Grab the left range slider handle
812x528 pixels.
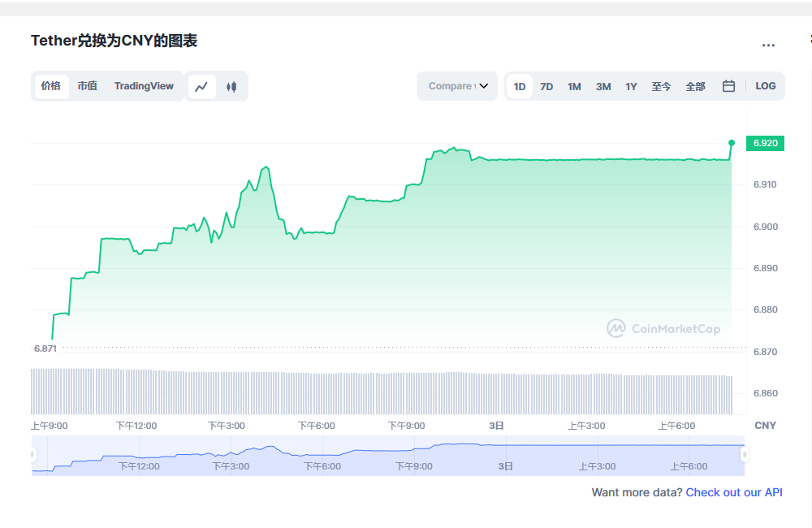pos(32,454)
